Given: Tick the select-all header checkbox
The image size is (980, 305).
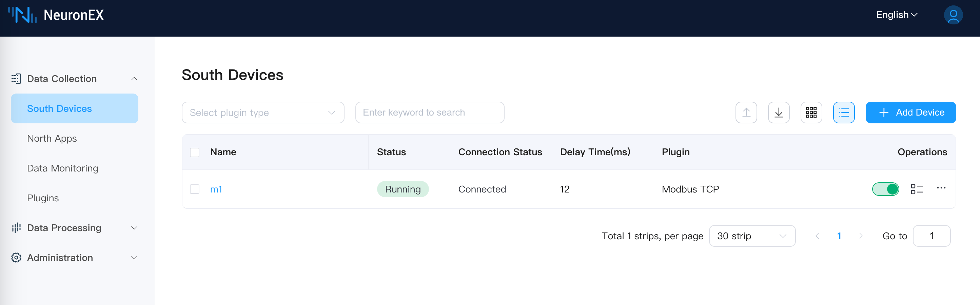Looking at the screenshot, I should (194, 152).
